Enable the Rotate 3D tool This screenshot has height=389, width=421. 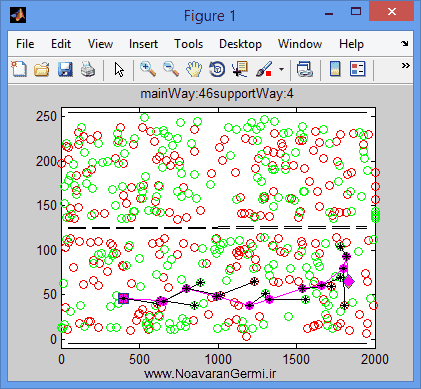(x=217, y=69)
